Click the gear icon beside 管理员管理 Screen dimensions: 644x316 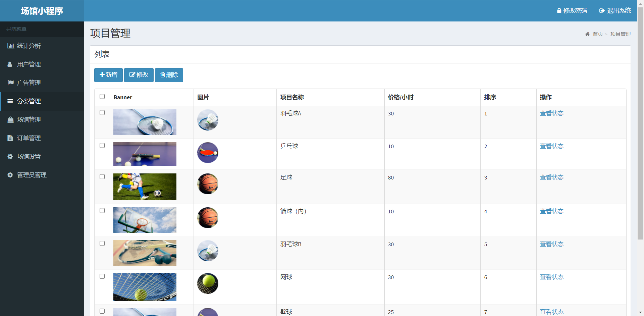tap(10, 175)
